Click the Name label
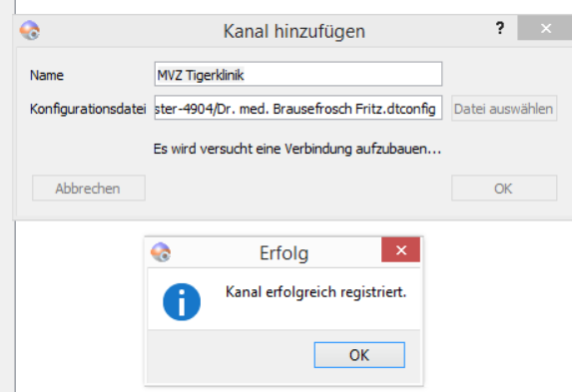Image resolution: width=572 pixels, height=392 pixels. 47,75
